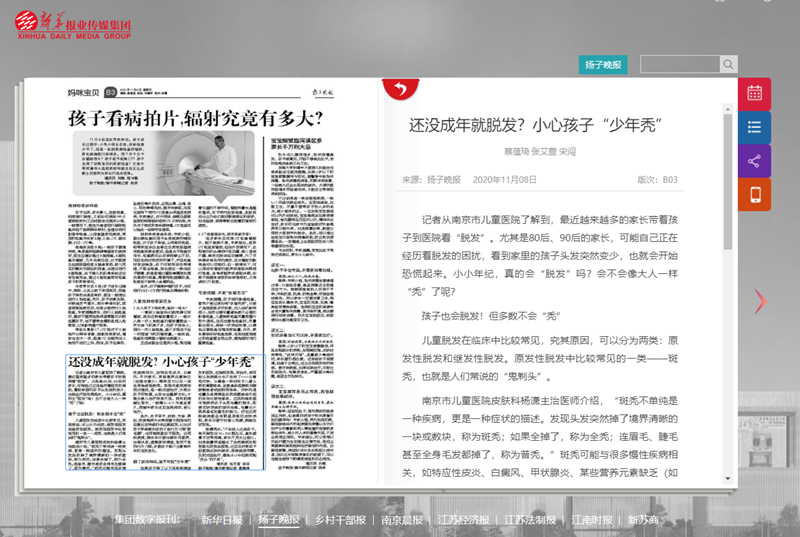Image resolution: width=800 pixels, height=537 pixels.
Task: Click the date 2020年11月08日
Action: click(x=505, y=180)
